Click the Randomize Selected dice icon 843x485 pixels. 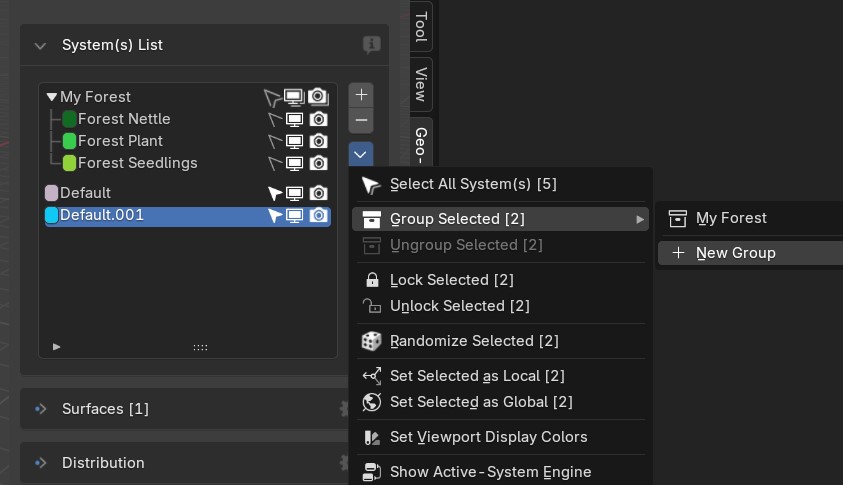[372, 341]
